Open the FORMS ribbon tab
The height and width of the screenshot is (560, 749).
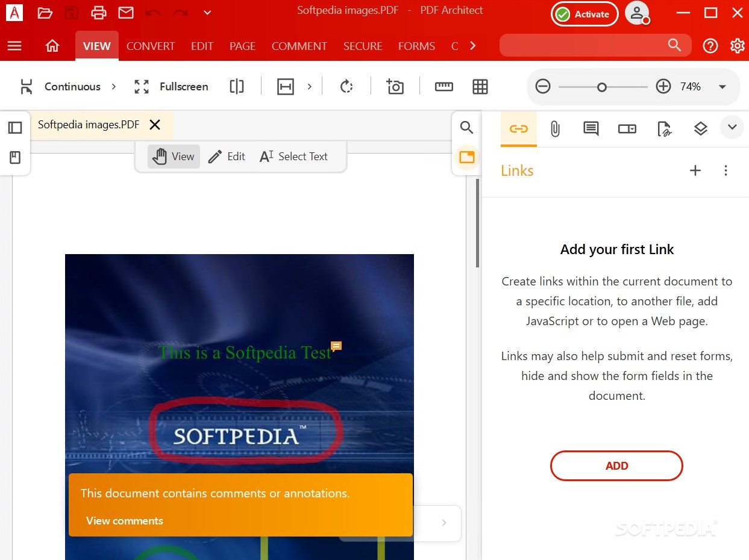(416, 46)
